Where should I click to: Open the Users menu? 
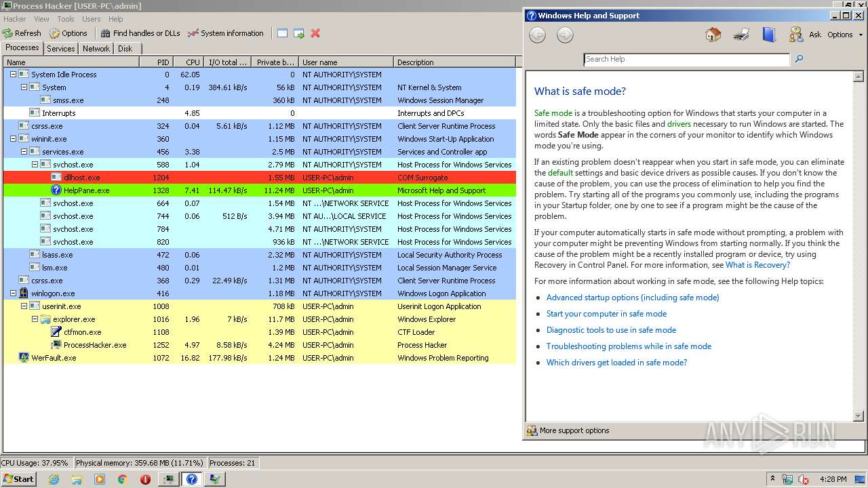tap(91, 19)
